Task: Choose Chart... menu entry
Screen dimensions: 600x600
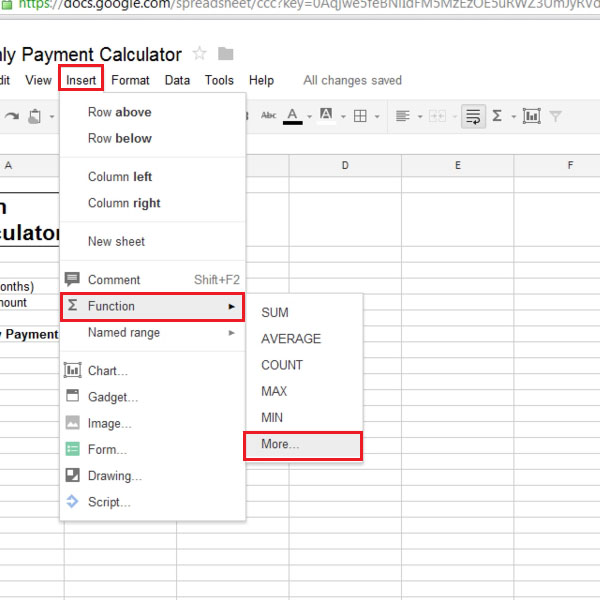Action: tap(153, 370)
